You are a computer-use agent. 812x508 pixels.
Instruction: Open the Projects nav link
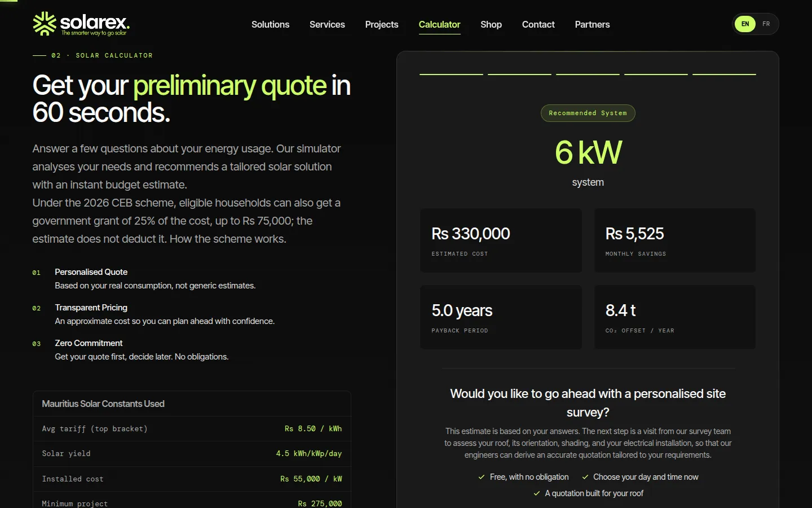(382, 24)
